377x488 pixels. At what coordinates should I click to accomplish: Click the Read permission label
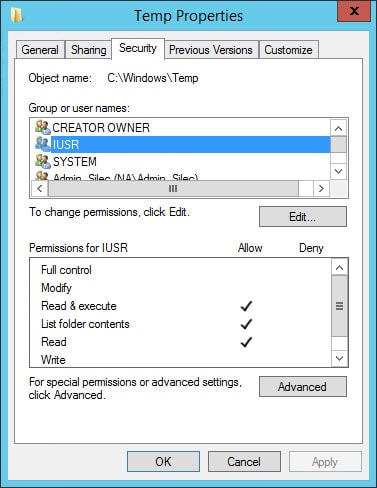[x=54, y=342]
